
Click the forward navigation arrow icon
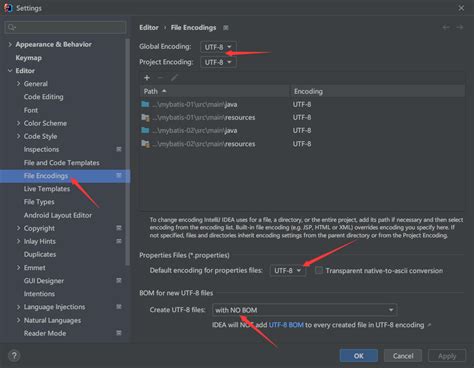click(460, 27)
